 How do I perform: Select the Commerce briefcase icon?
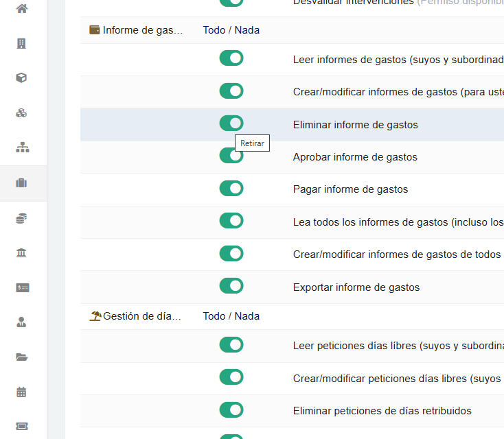pyautogui.click(x=22, y=183)
